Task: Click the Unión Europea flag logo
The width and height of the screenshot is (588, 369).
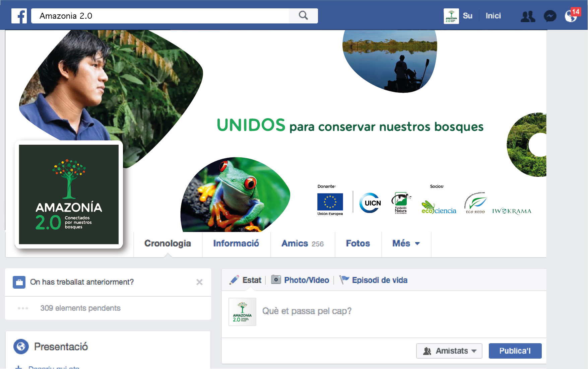Action: tap(330, 202)
